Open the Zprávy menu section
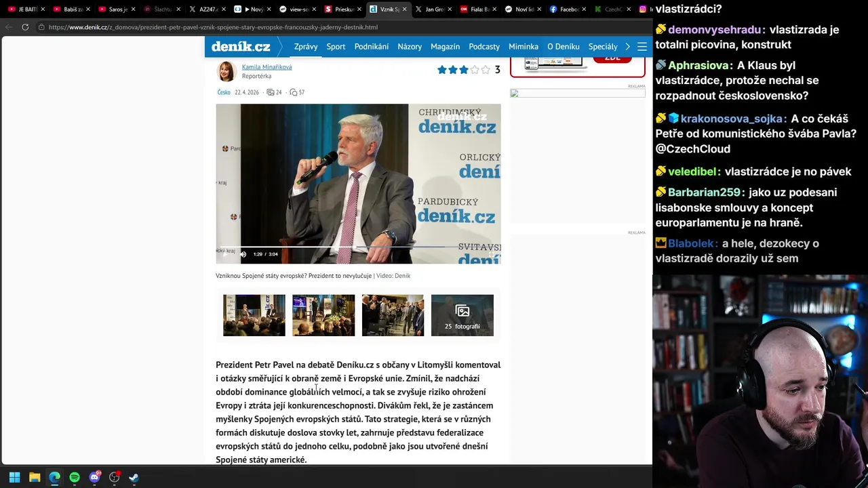This screenshot has width=868, height=488. pyautogui.click(x=306, y=47)
